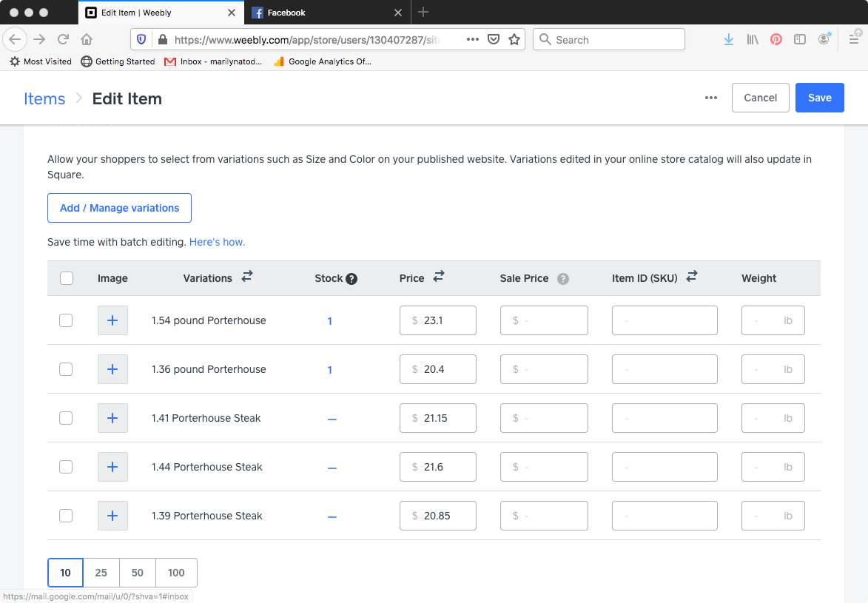Screen dimensions: 868x603
Task: Select all variations with the header checkbox
Action: point(66,277)
